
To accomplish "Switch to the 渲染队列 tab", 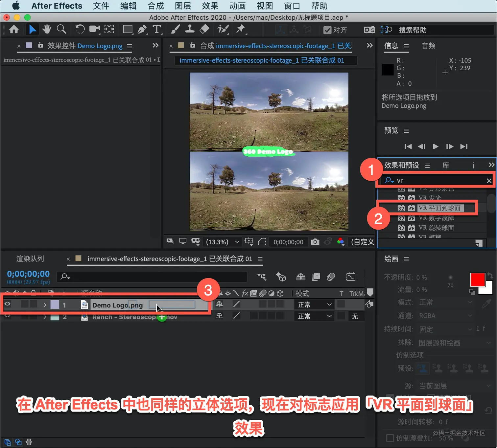I will click(x=30, y=259).
